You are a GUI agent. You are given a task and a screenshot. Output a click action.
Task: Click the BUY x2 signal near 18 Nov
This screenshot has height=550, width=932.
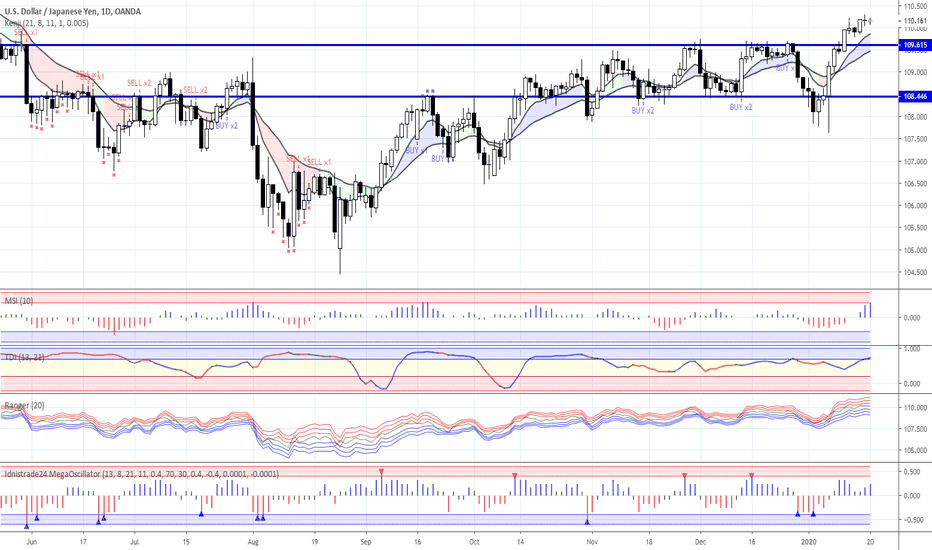pos(642,110)
